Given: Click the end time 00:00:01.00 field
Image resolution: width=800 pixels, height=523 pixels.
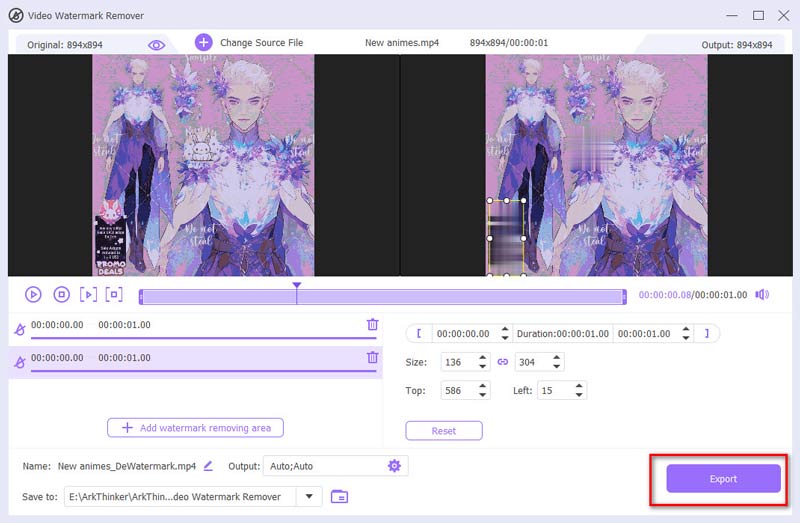Looking at the screenshot, I should 646,334.
